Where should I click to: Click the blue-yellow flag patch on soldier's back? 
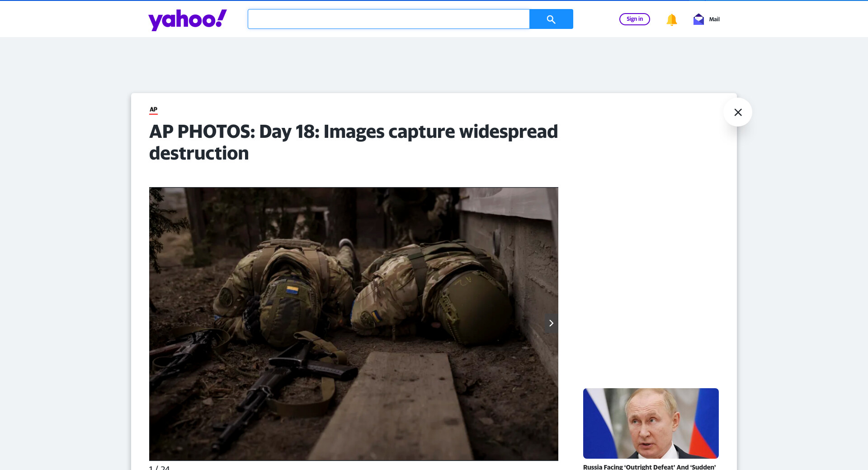tap(292, 290)
